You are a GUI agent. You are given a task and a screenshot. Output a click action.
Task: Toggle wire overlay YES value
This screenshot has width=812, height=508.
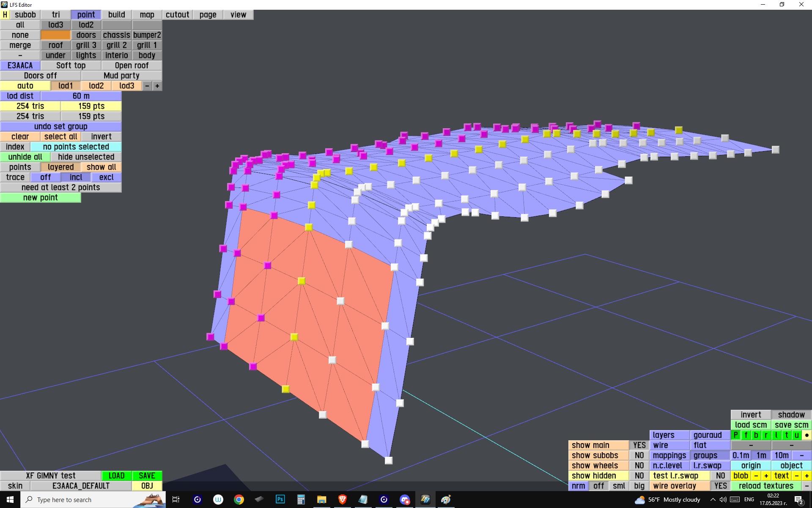pos(720,486)
